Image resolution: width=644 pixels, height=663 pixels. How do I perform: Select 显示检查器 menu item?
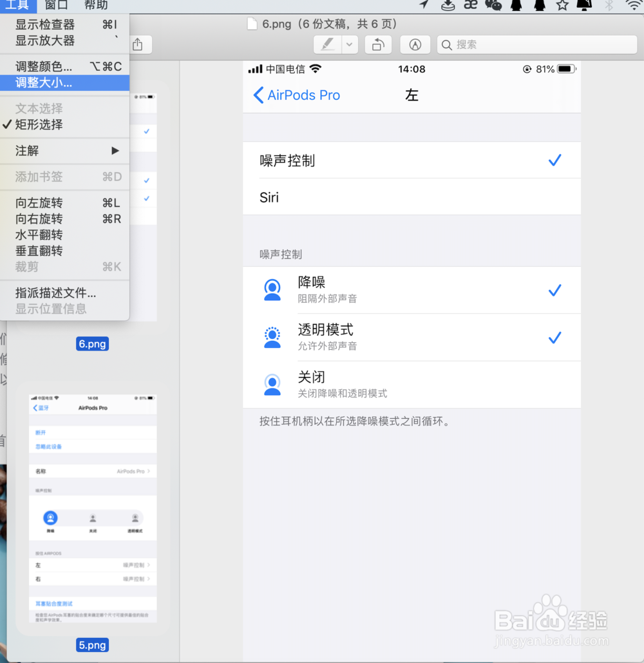[x=64, y=24]
